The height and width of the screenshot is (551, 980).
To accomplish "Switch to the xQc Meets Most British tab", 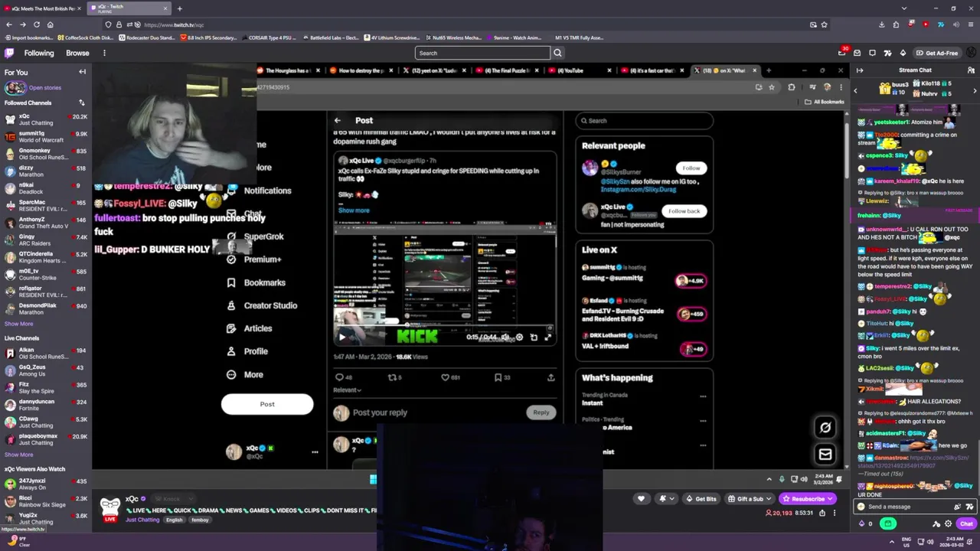I will tap(42, 8).
